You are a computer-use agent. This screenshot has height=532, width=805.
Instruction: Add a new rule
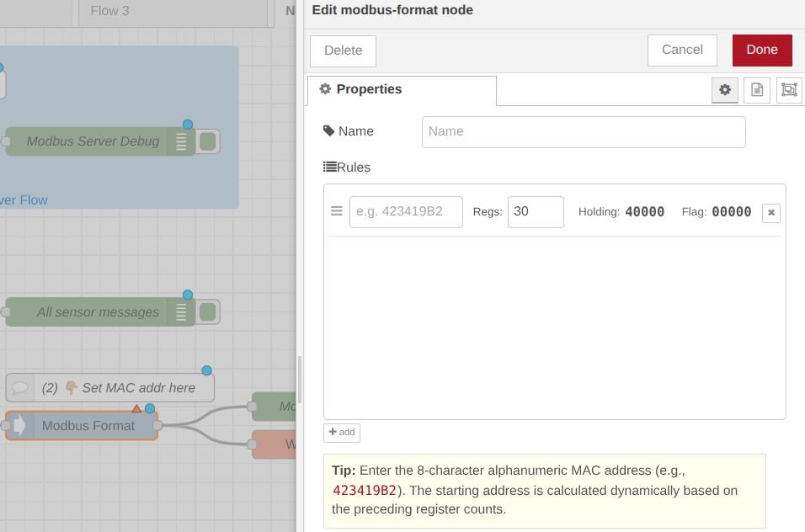pos(341,432)
